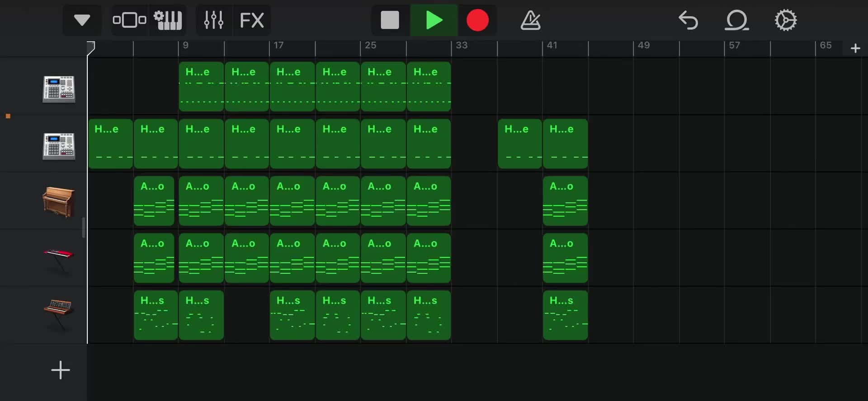
Task: Click bar 25 on the ruler
Action: [x=370, y=45]
